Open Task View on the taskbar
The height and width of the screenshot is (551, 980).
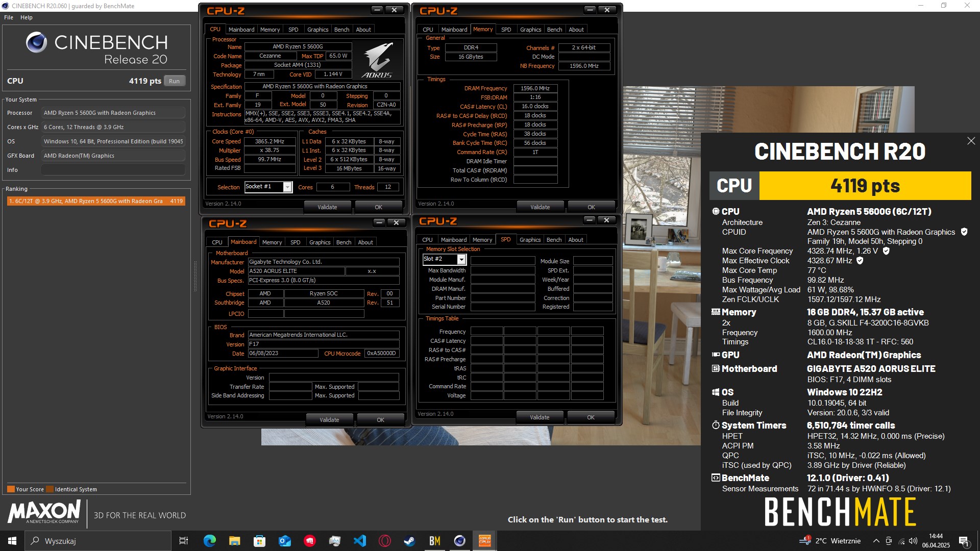click(184, 541)
